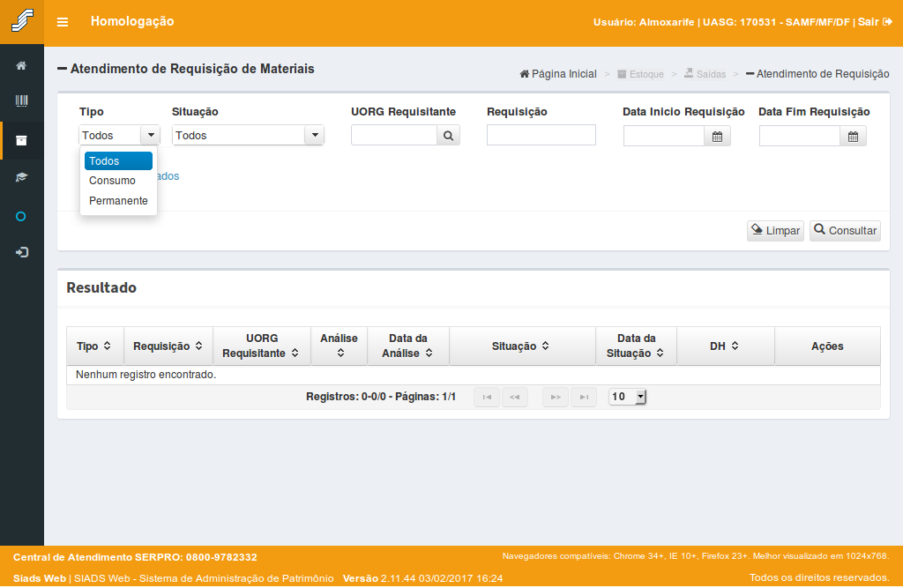Select the archive box icon in sidebar
Screen dimensions: 903x588
coord(21,140)
